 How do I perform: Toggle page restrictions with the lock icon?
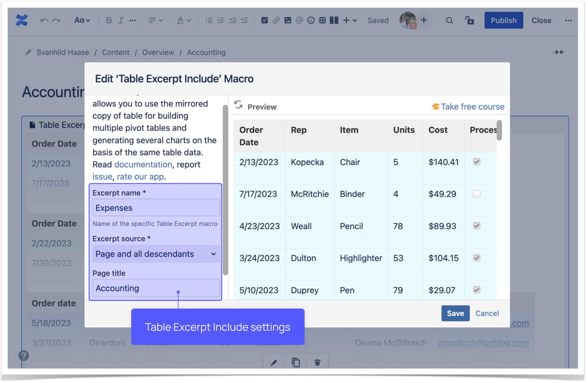pos(470,20)
